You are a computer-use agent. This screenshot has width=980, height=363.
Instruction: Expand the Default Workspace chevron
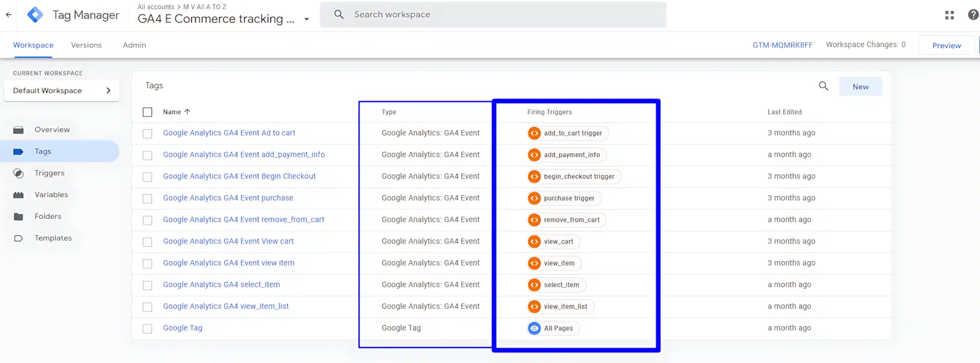tap(108, 90)
